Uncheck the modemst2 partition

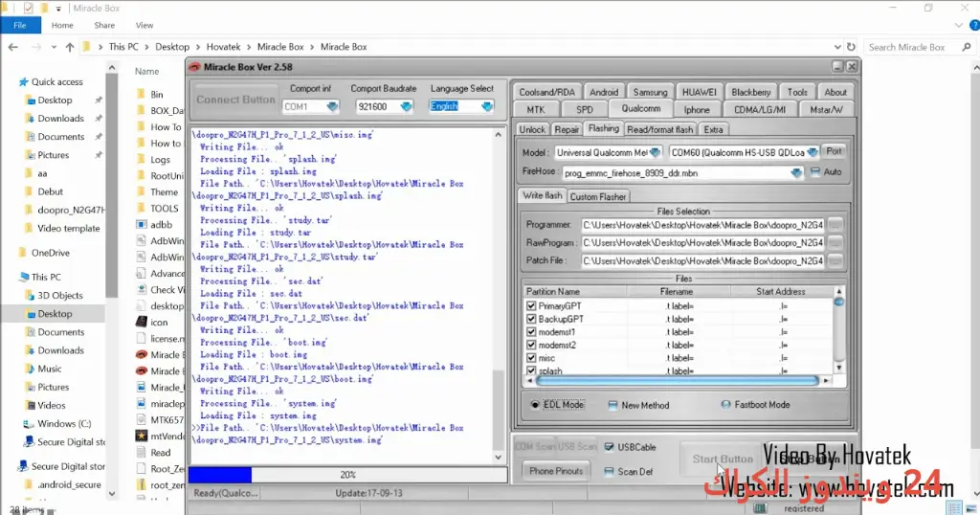(x=531, y=345)
